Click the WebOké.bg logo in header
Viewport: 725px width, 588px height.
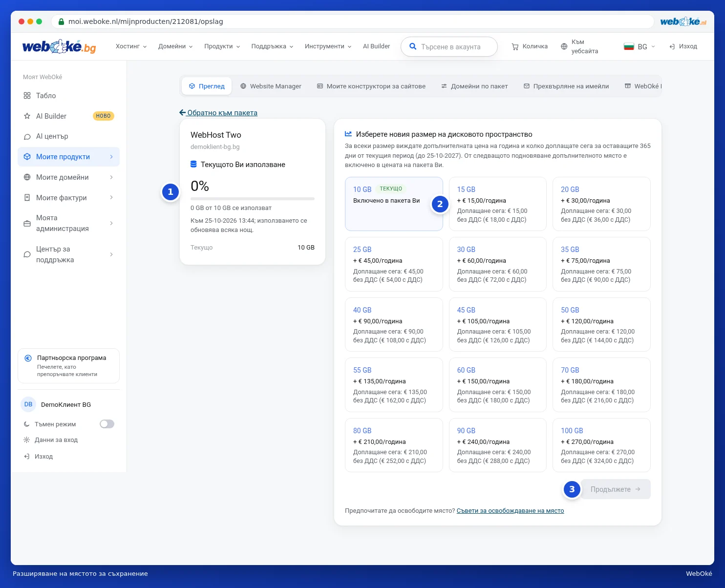pos(59,46)
